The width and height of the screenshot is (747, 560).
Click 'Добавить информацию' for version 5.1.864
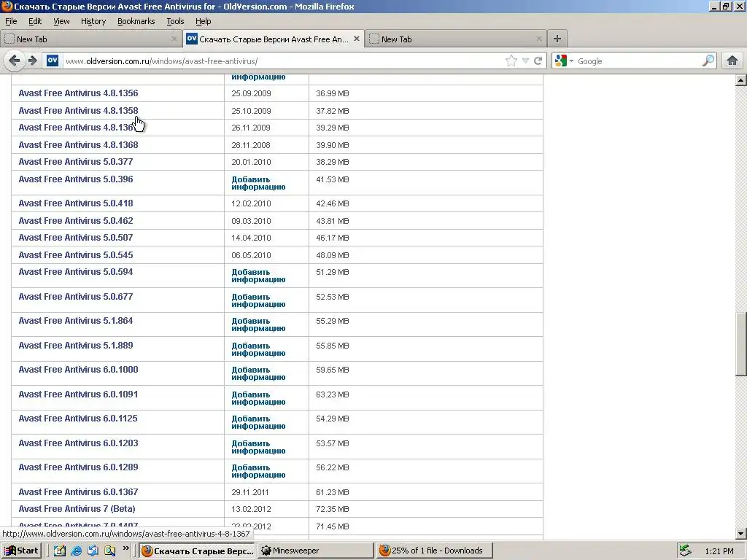258,324
